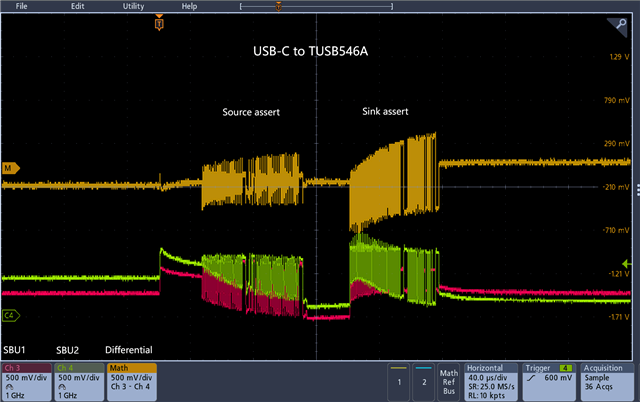Click the -1.71 V scale label

(618, 317)
